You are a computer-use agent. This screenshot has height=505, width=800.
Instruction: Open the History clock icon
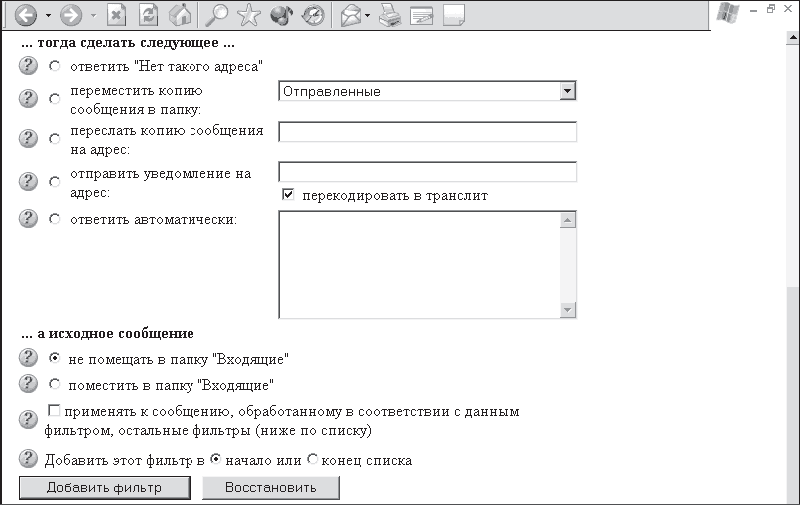coord(313,15)
